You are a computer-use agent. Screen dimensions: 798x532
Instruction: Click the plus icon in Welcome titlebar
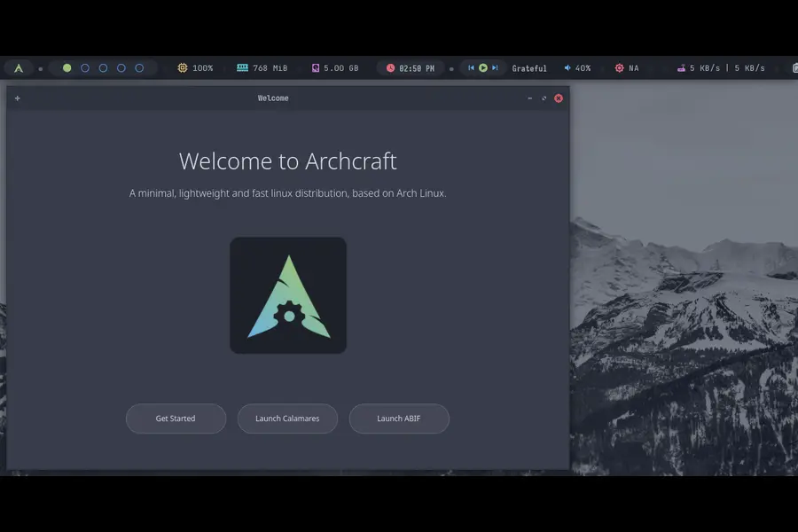click(18, 98)
